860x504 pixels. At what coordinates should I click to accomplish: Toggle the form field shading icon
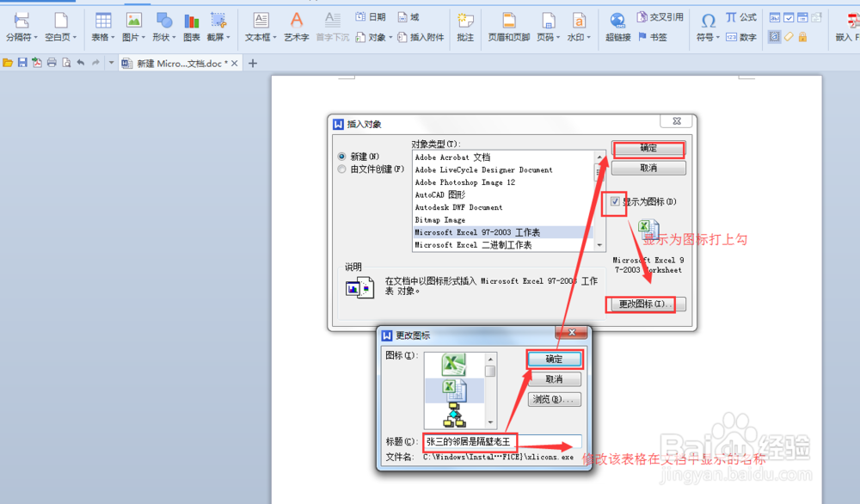(775, 37)
